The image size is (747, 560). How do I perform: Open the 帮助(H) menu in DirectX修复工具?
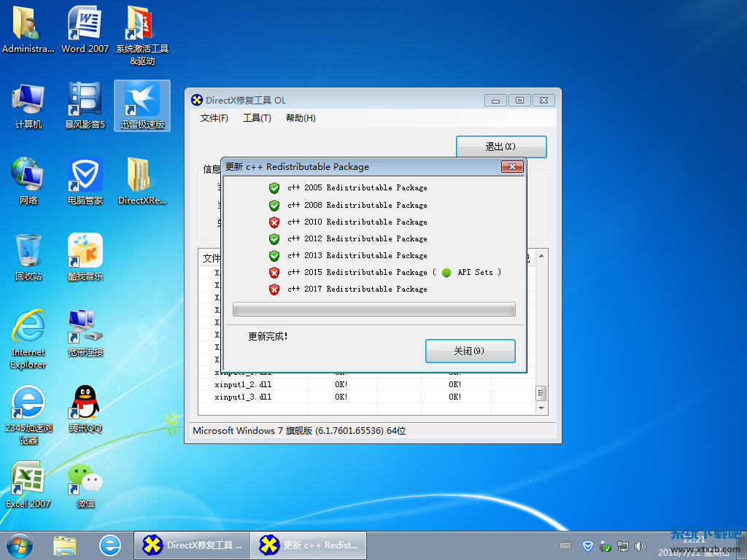coord(301,118)
